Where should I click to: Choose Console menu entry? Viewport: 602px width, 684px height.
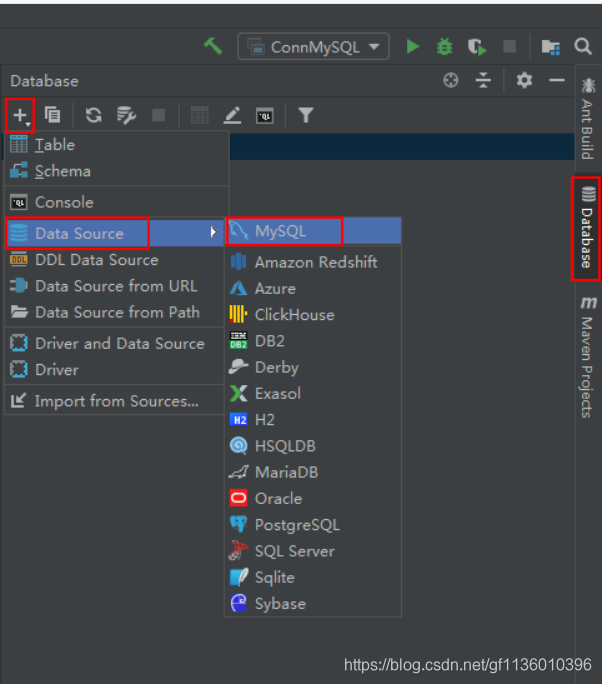tap(116, 202)
